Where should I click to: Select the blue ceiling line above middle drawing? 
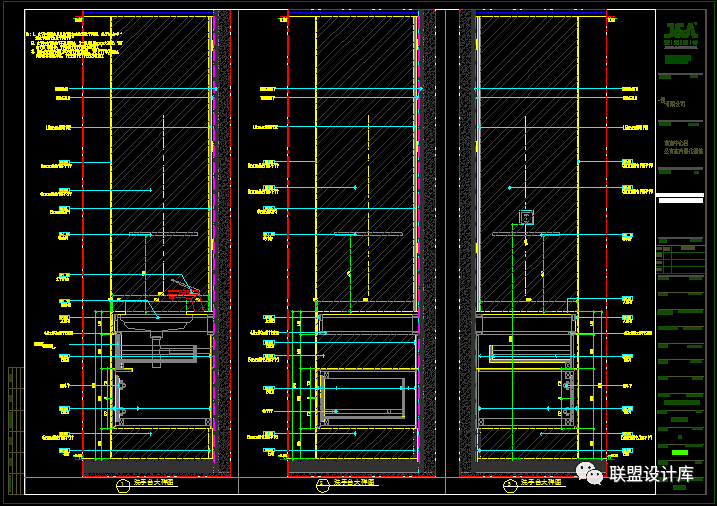352,12
